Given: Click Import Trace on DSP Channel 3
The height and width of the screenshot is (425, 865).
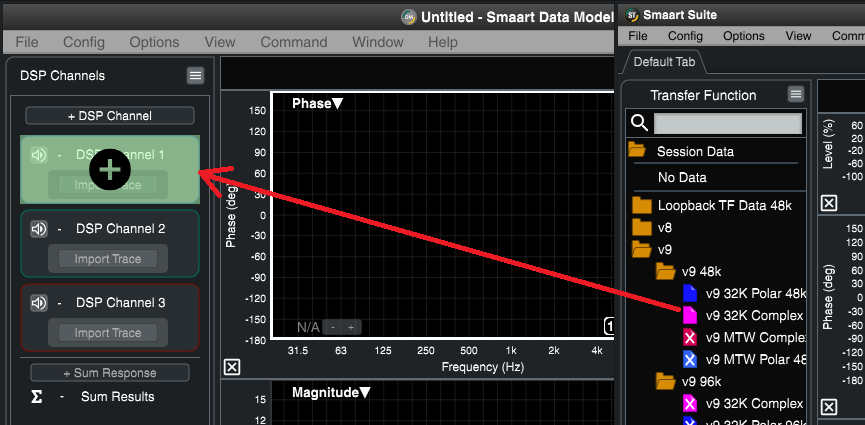Looking at the screenshot, I should click(108, 333).
